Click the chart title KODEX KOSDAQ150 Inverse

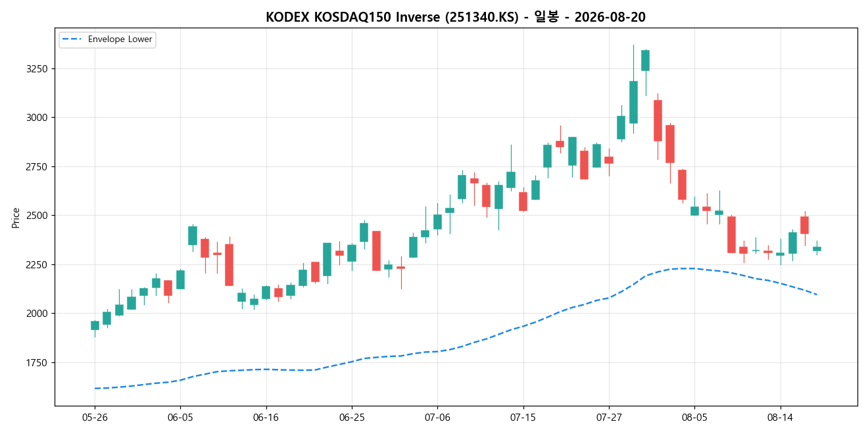pyautogui.click(x=456, y=17)
